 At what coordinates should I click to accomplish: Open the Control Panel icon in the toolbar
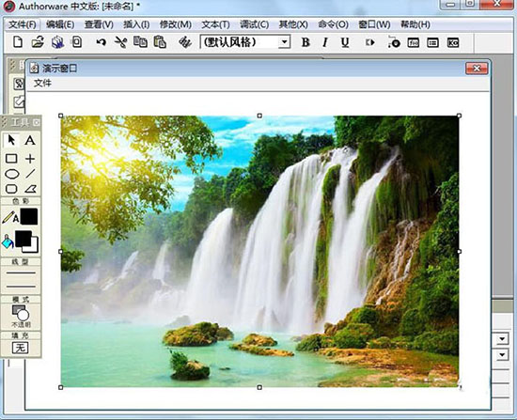394,42
